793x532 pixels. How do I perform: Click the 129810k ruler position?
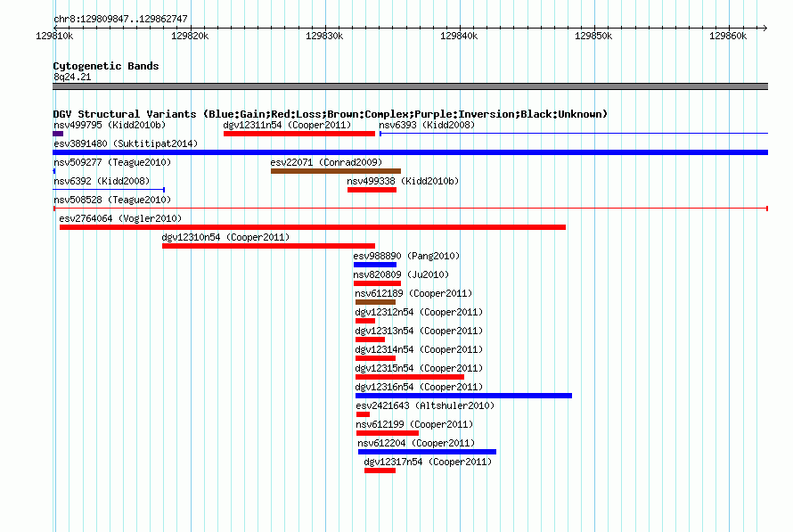click(x=54, y=36)
